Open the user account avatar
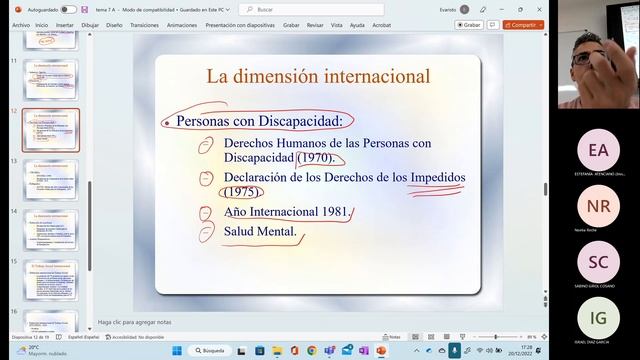This screenshot has height=360, width=640. pyautogui.click(x=464, y=9)
